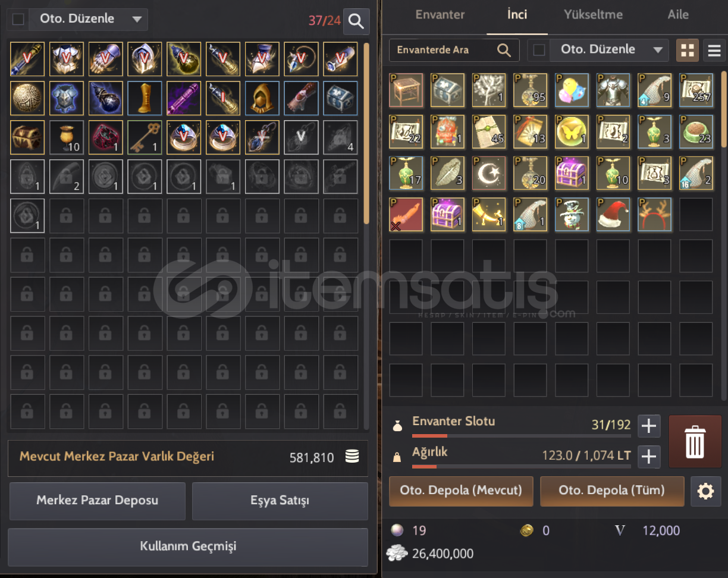The image size is (728, 578).
Task: Click the red trash can delete button
Action: (x=695, y=442)
